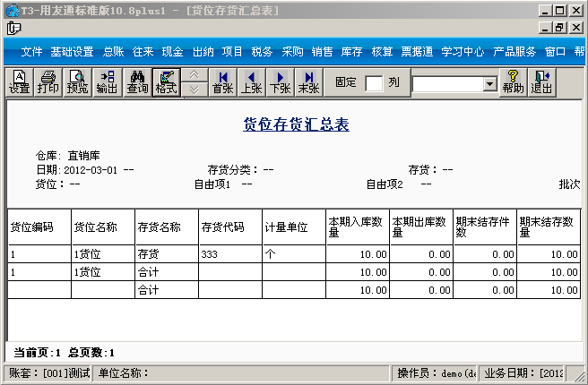588x385 pixels.
Task: Restore the inner report window
Action: 560,28
